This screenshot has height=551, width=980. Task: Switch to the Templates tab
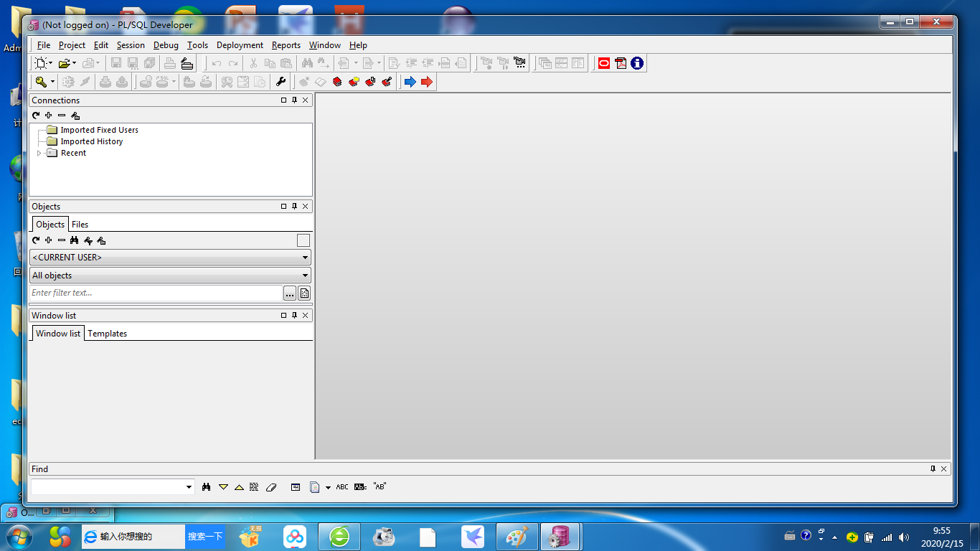[x=107, y=334]
